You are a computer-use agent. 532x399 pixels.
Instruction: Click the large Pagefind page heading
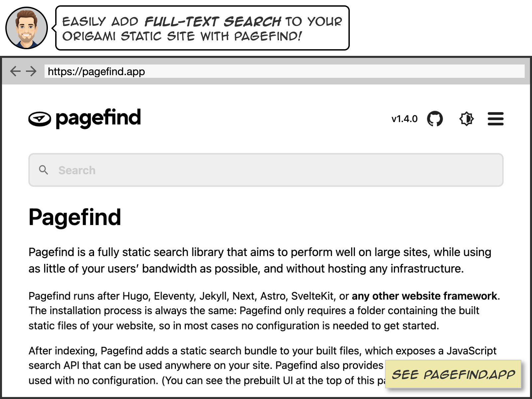point(75,217)
